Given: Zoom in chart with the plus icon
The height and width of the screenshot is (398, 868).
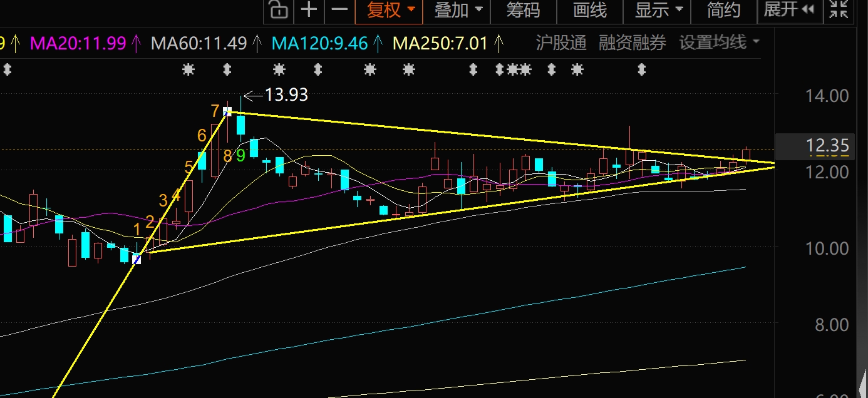Looking at the screenshot, I should click(x=309, y=10).
